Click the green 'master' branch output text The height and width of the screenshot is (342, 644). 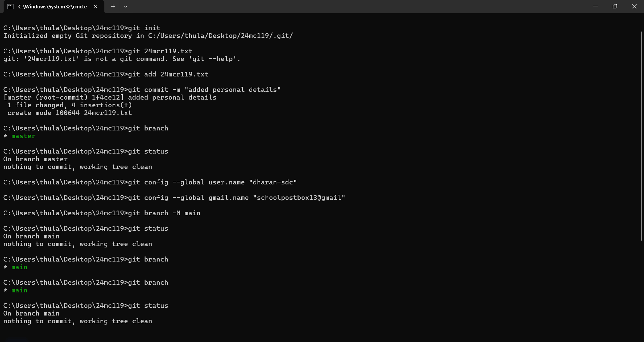(x=23, y=136)
